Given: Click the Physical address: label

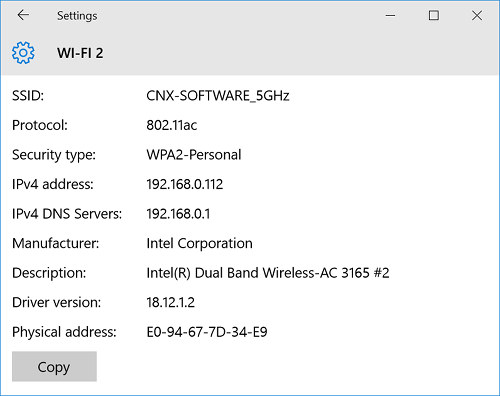Looking at the screenshot, I should 64,332.
